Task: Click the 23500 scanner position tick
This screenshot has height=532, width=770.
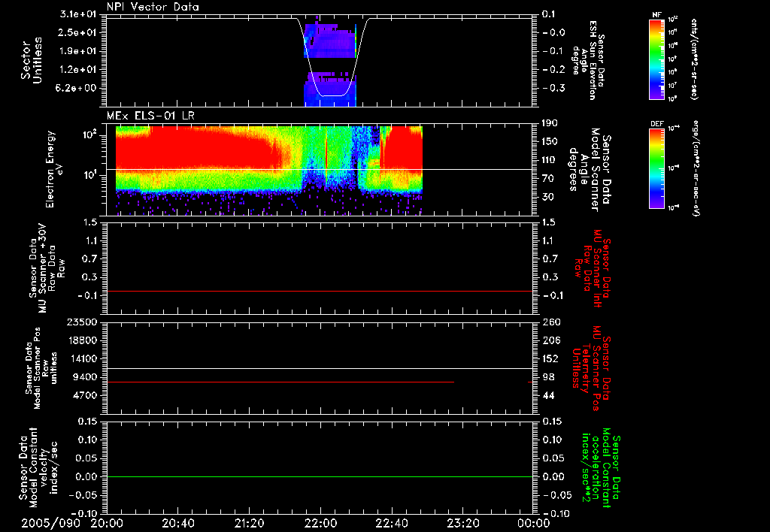Action: [81, 322]
